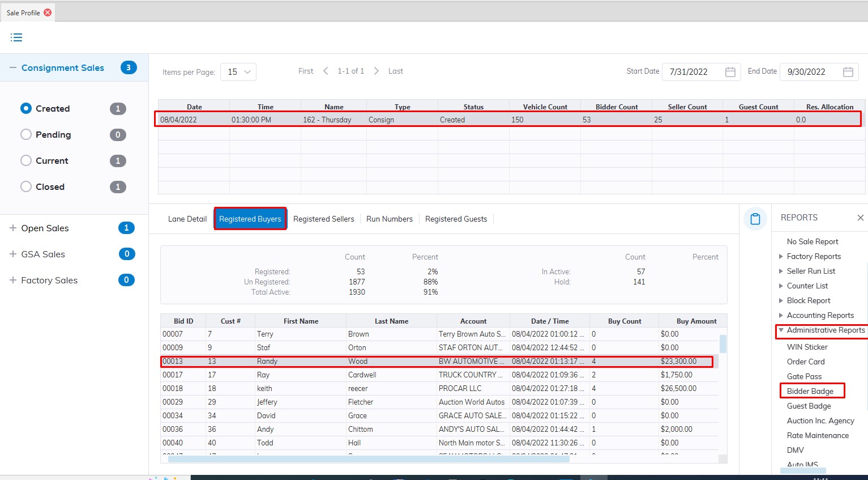The height and width of the screenshot is (480, 868).
Task: Select the Current radio button
Action: [x=26, y=160]
